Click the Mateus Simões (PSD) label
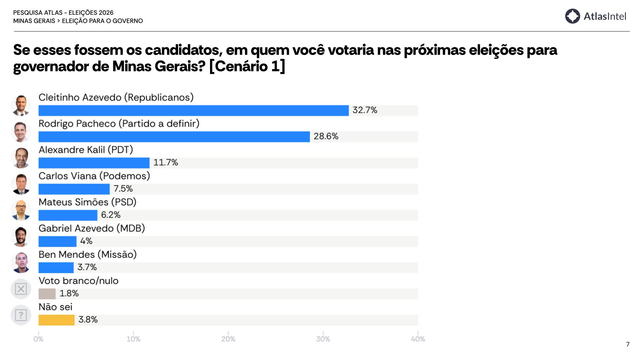 click(88, 202)
